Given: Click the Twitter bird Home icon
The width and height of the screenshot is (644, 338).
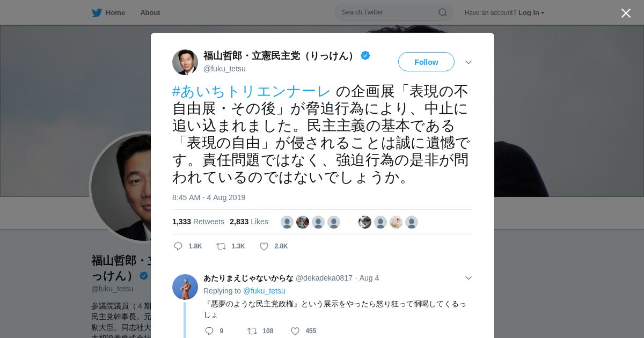Looking at the screenshot, I should click(x=97, y=13).
